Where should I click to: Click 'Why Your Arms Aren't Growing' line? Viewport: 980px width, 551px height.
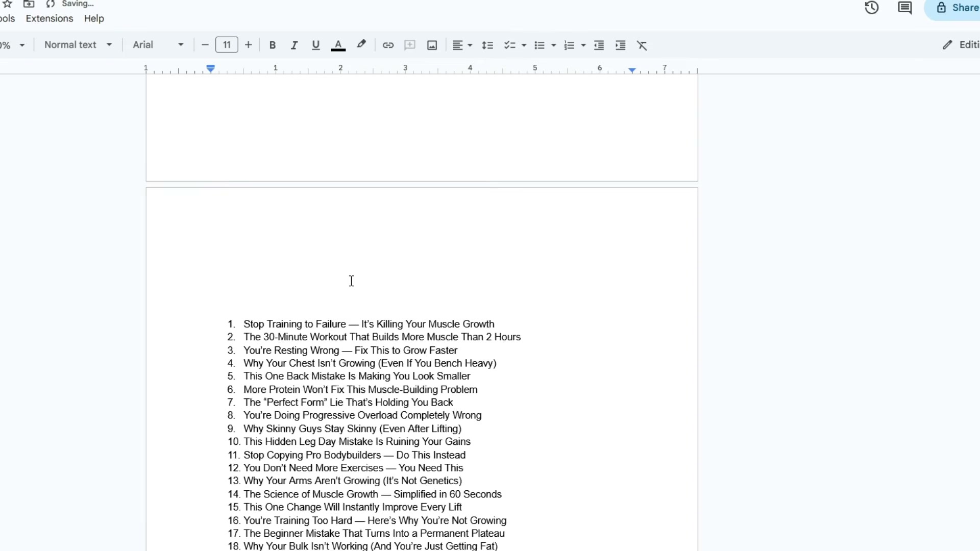tap(353, 481)
